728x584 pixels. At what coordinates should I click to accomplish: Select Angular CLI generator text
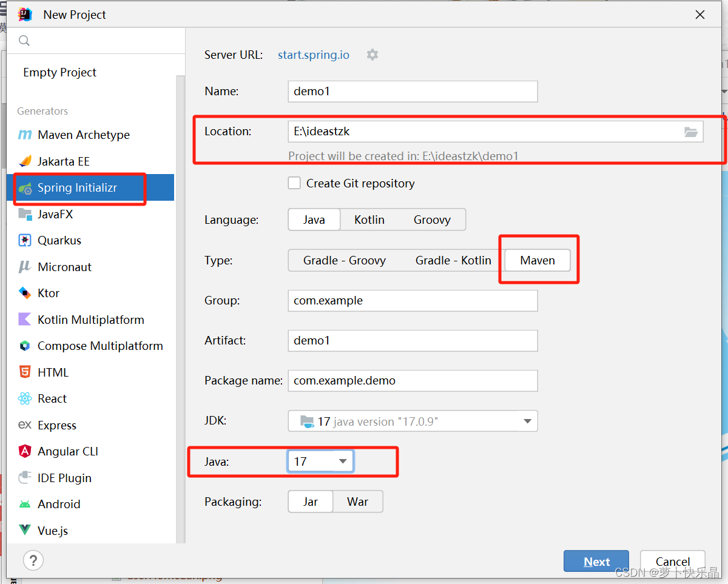[68, 451]
